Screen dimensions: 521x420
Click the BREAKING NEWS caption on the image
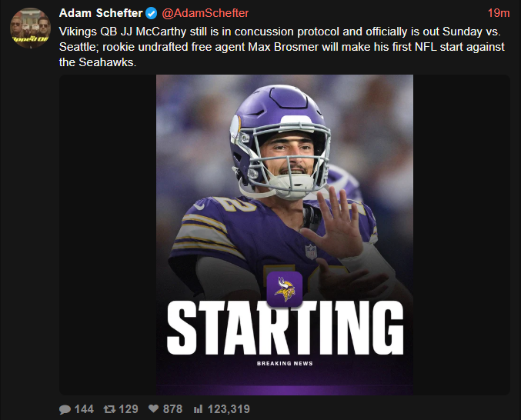point(285,364)
